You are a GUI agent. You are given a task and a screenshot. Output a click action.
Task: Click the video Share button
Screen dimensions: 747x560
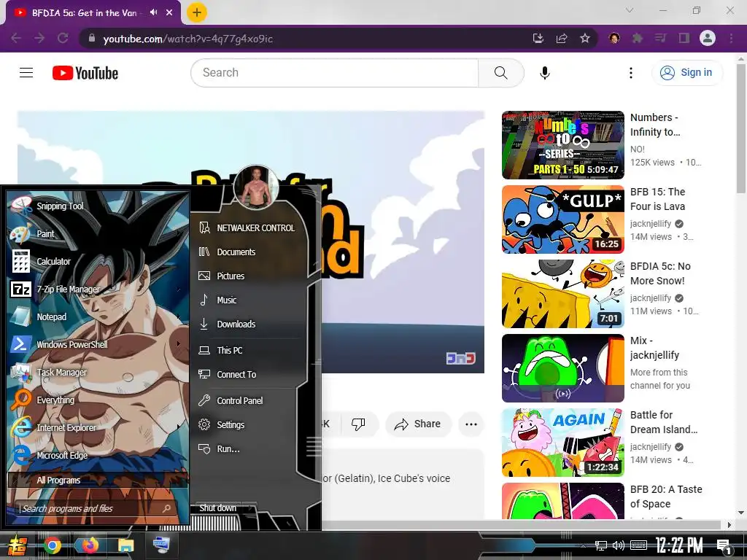418,424
